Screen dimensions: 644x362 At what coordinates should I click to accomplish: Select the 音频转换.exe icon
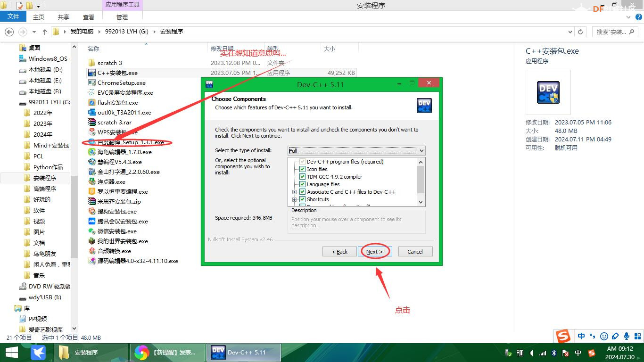click(x=92, y=251)
